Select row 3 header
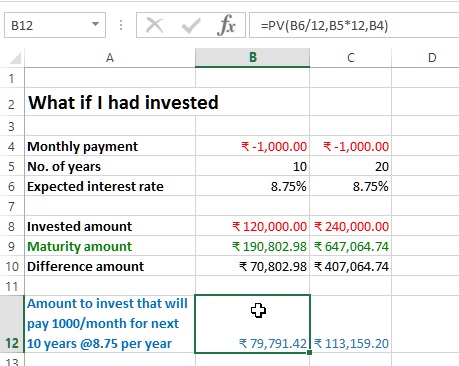The width and height of the screenshot is (459, 366). click(12, 126)
